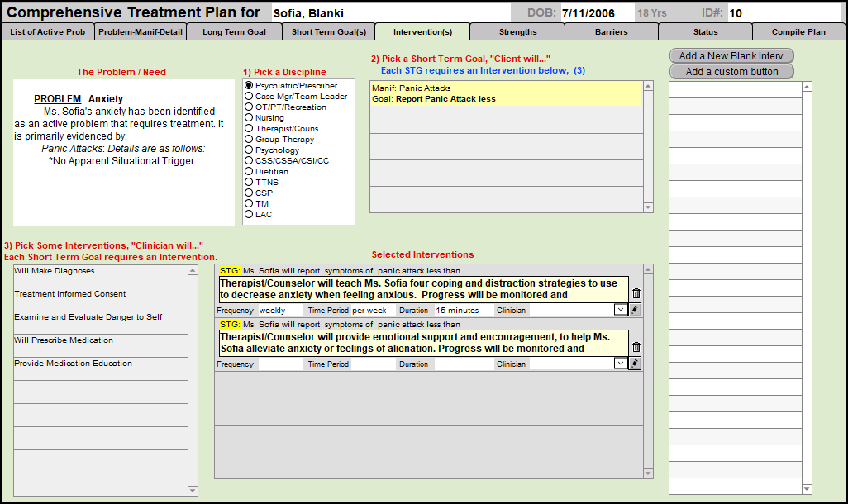Choose the Therapist/Couns. discipline option

coord(249,129)
